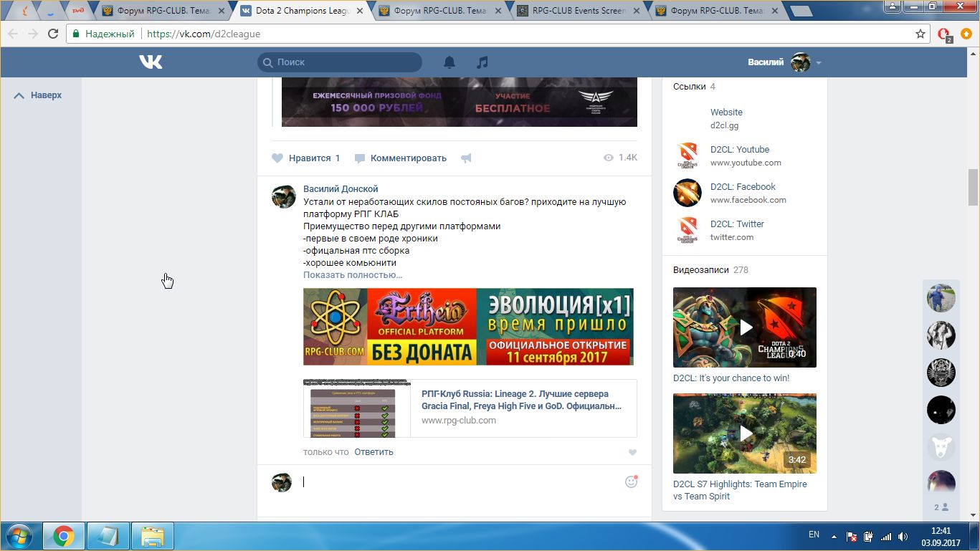Click the green secure lock icon
The height and width of the screenshot is (551, 980).
[77, 34]
